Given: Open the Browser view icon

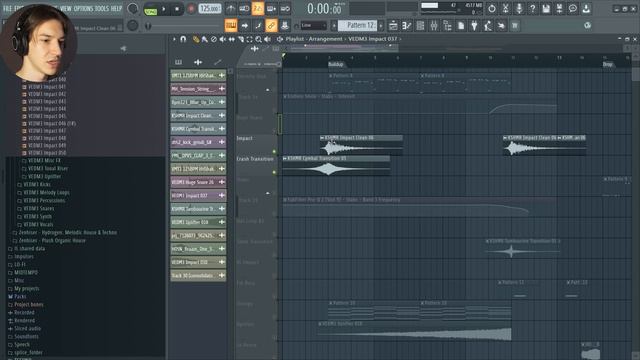Looking at the screenshot, I should click(447, 26).
